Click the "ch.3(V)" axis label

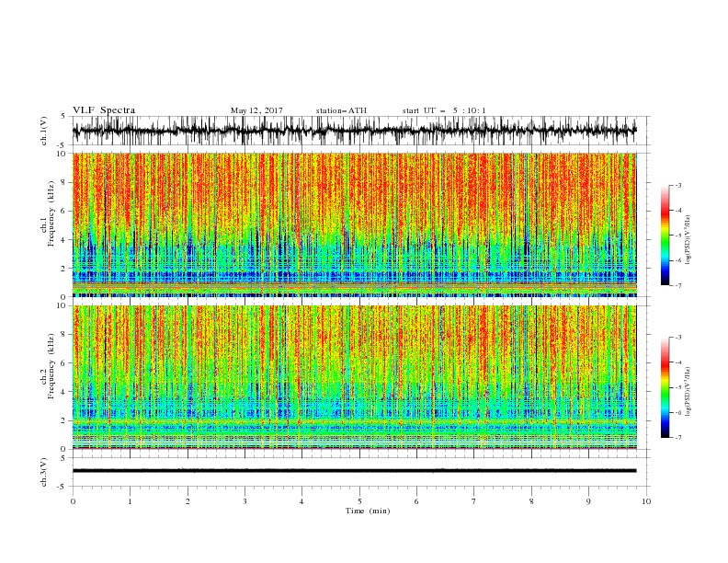44,472
